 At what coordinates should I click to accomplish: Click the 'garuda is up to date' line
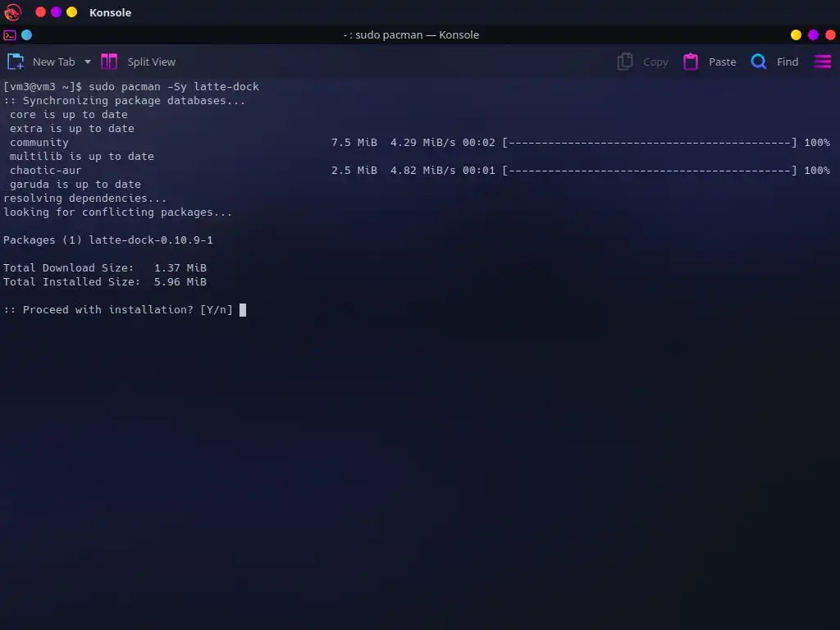click(x=75, y=185)
